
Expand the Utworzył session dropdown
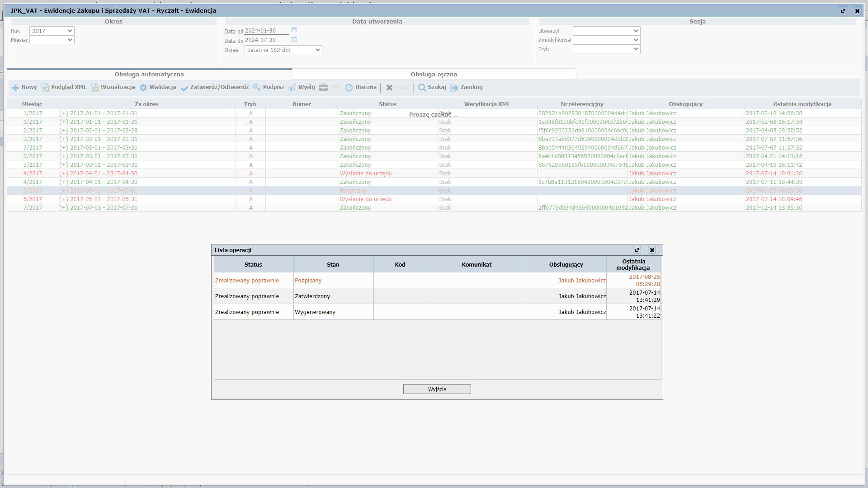(606, 31)
